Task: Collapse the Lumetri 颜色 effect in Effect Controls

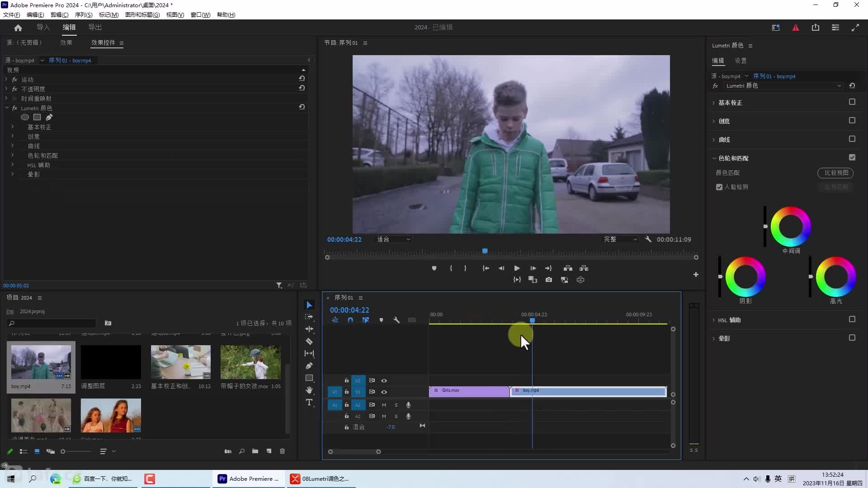Action: [6, 108]
